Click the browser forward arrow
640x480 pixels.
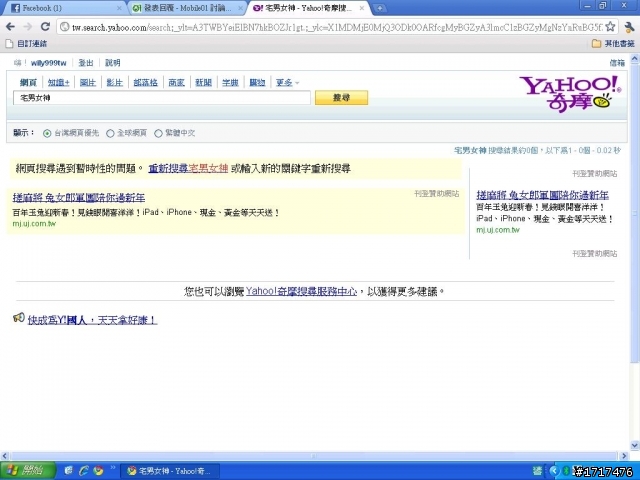[x=28, y=27]
